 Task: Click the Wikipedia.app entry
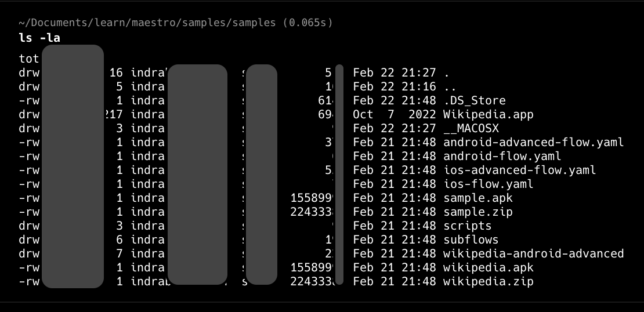[x=488, y=114]
